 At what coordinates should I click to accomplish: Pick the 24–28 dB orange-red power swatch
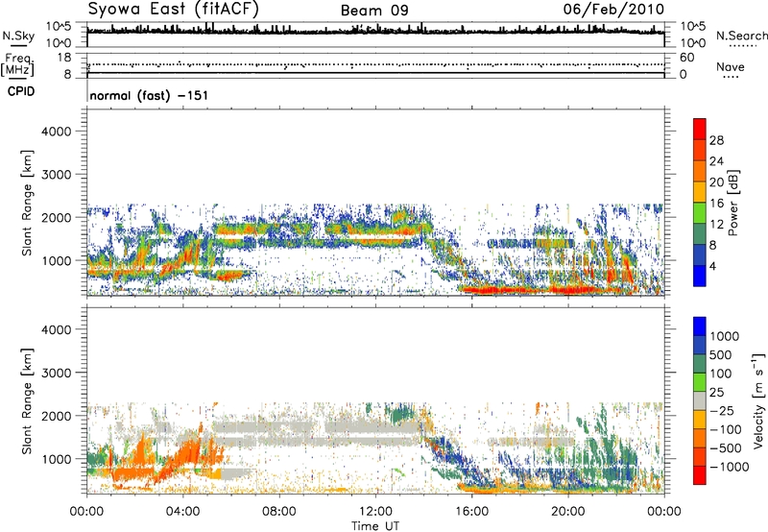click(x=700, y=151)
